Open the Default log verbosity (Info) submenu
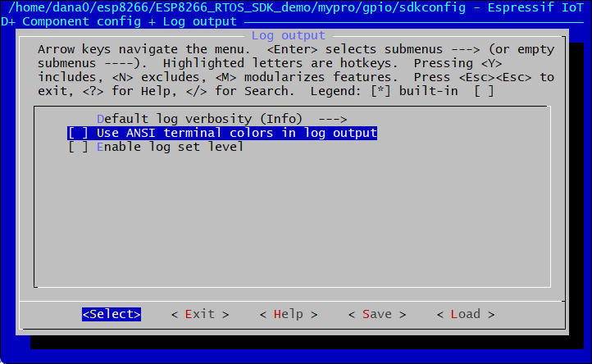This screenshot has height=364, width=592. click(221, 119)
